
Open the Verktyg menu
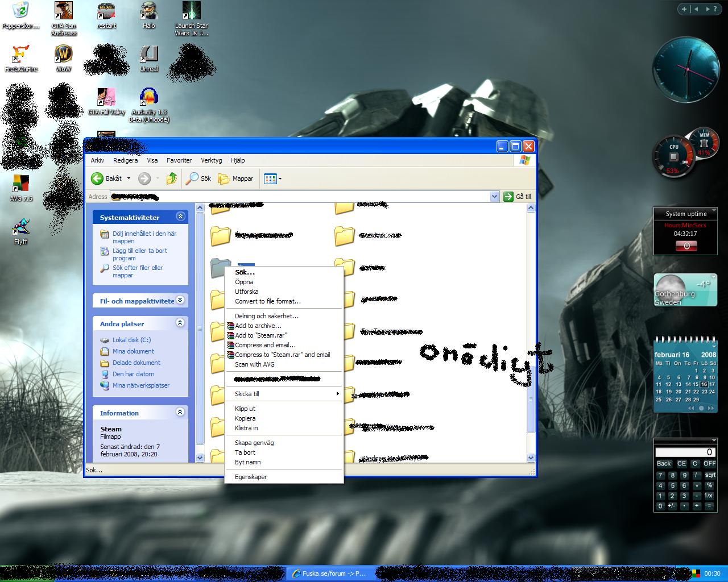[x=211, y=160]
